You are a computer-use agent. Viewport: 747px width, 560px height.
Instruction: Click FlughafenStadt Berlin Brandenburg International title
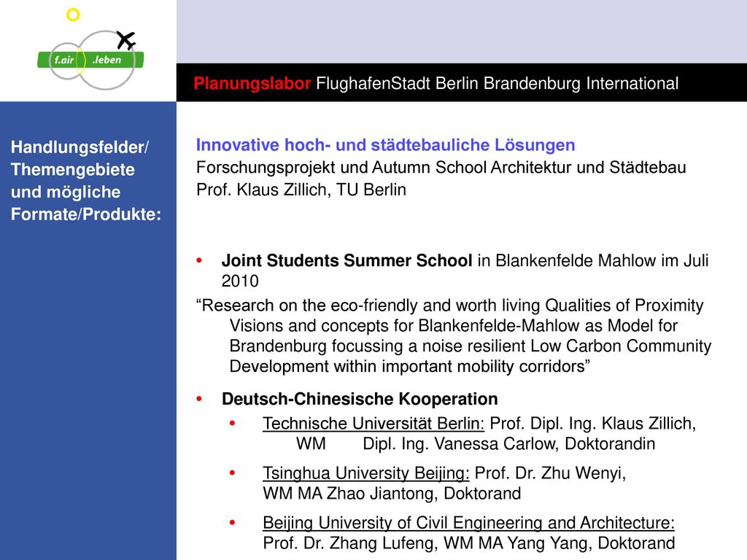click(497, 83)
